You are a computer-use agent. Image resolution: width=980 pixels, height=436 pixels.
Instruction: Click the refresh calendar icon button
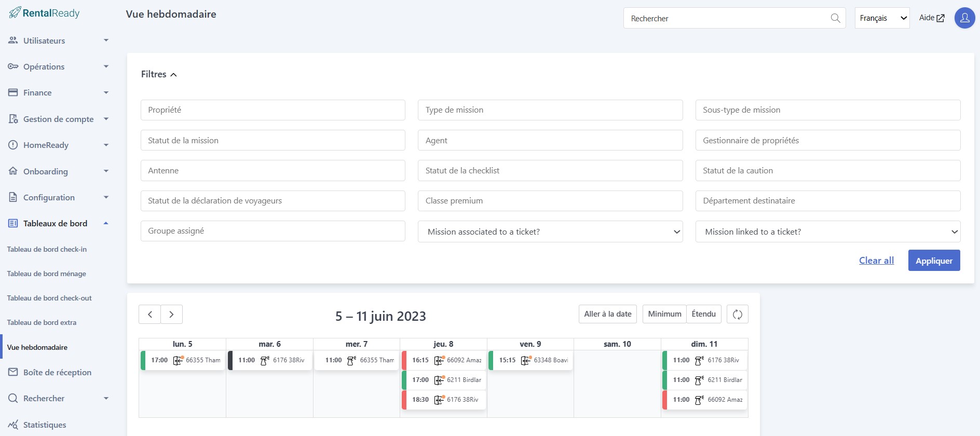(737, 314)
